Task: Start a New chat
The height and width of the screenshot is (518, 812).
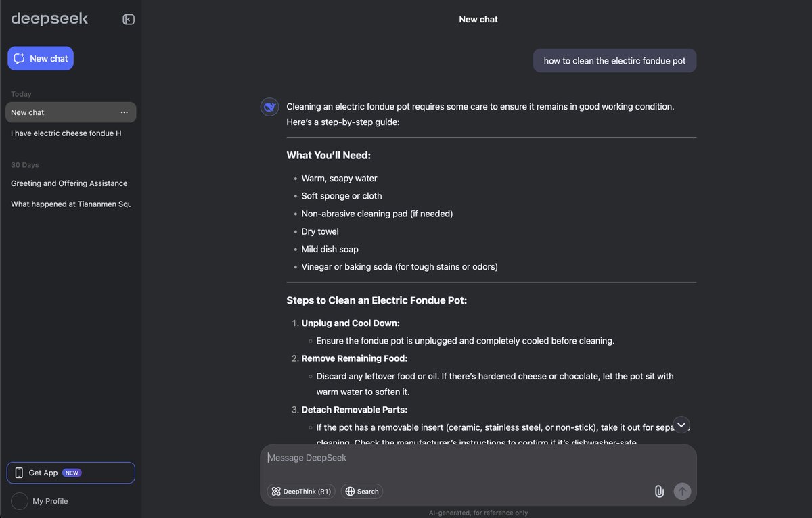Action: [x=41, y=58]
